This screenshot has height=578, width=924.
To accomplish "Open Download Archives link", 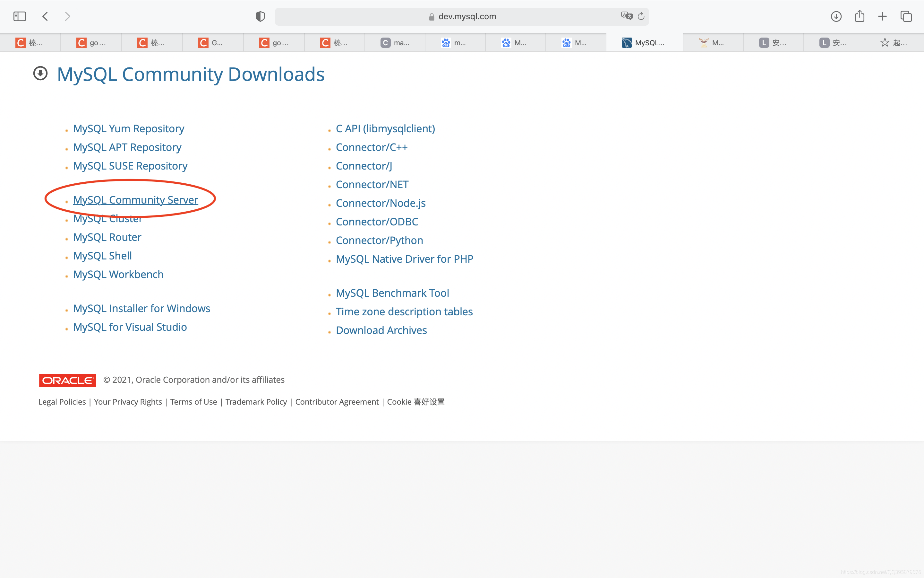I will pos(381,330).
